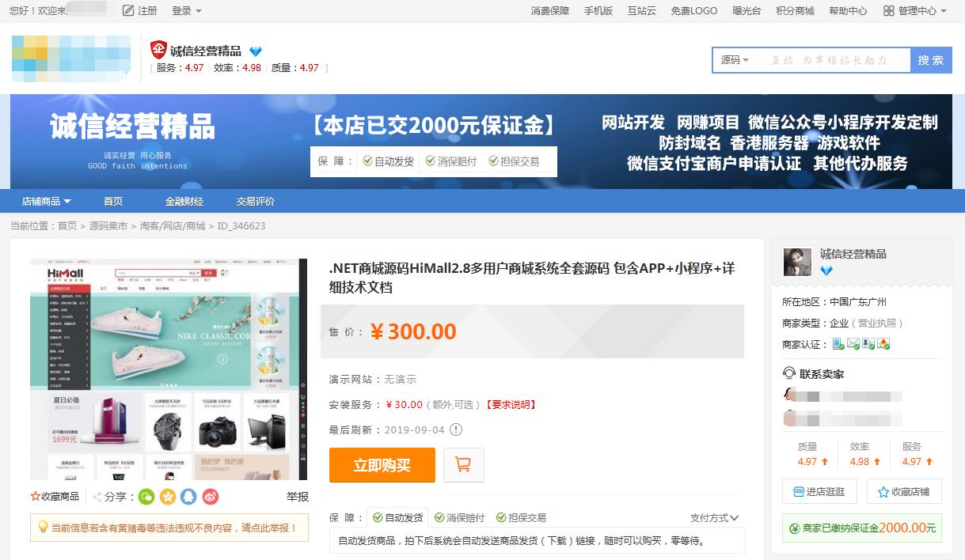965x560 pixels.
Task: Open 店铺商品 in shop navigation bar
Action: point(46,202)
